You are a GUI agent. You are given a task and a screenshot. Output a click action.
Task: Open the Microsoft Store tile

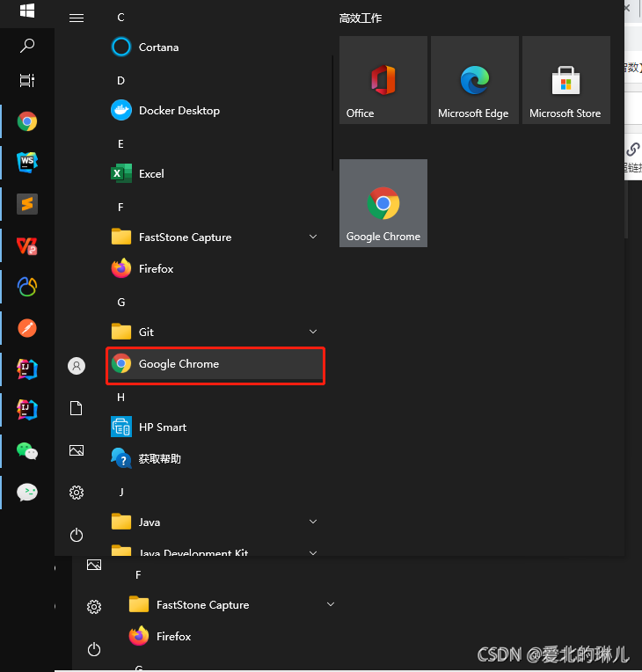click(566, 80)
